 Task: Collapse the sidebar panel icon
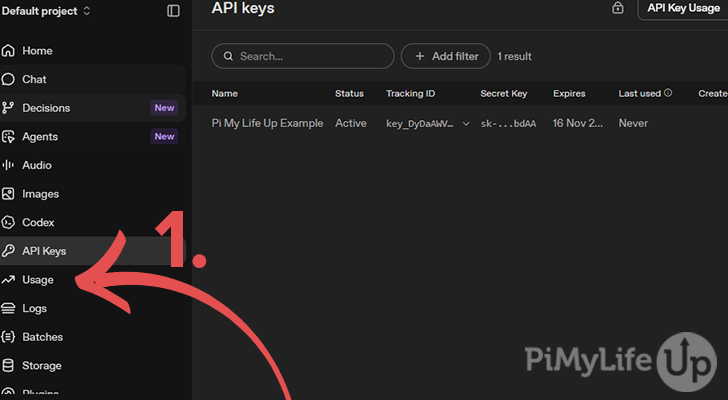[173, 11]
